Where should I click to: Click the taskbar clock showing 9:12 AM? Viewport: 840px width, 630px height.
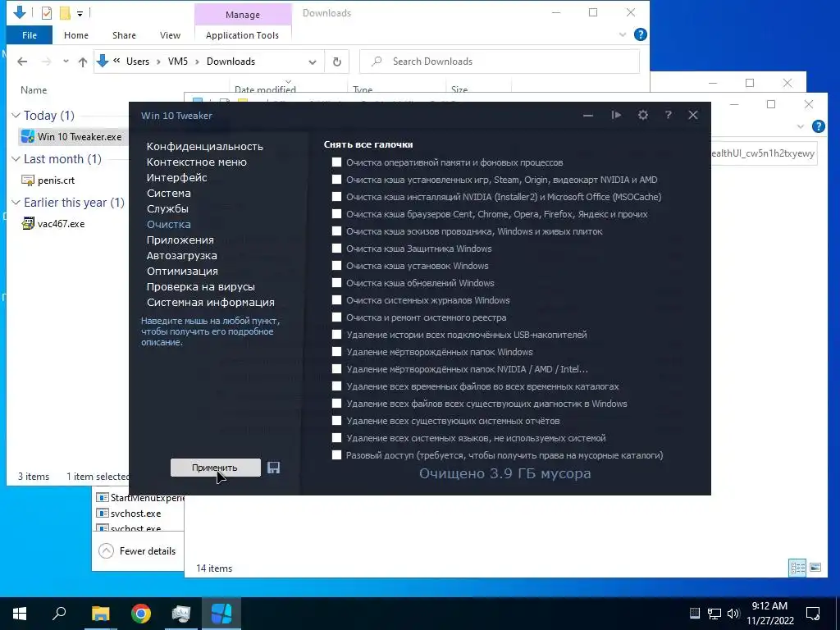coord(769,614)
